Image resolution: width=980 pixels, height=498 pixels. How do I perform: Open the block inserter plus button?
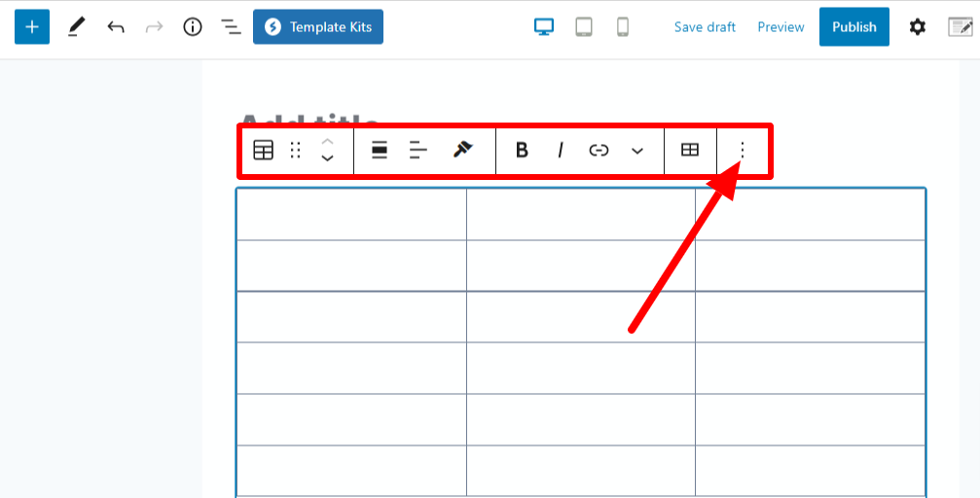point(32,27)
